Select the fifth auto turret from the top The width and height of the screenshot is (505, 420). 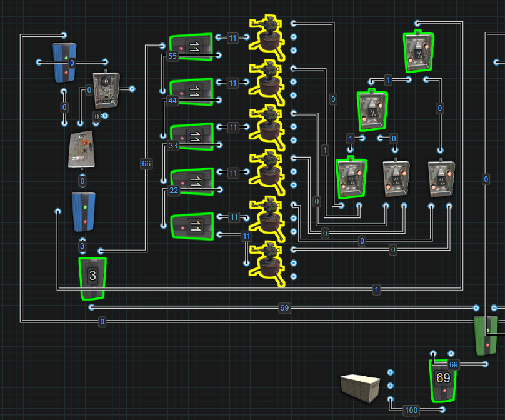tap(267, 218)
